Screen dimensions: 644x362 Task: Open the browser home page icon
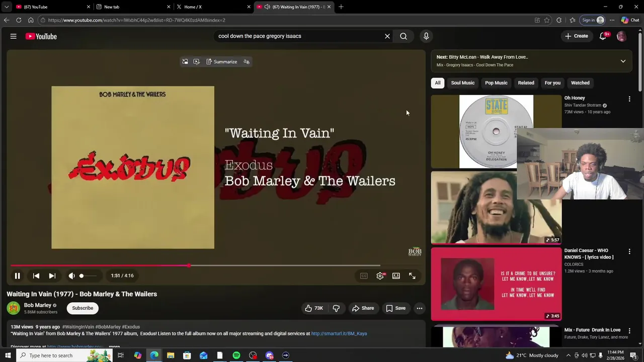point(31,20)
